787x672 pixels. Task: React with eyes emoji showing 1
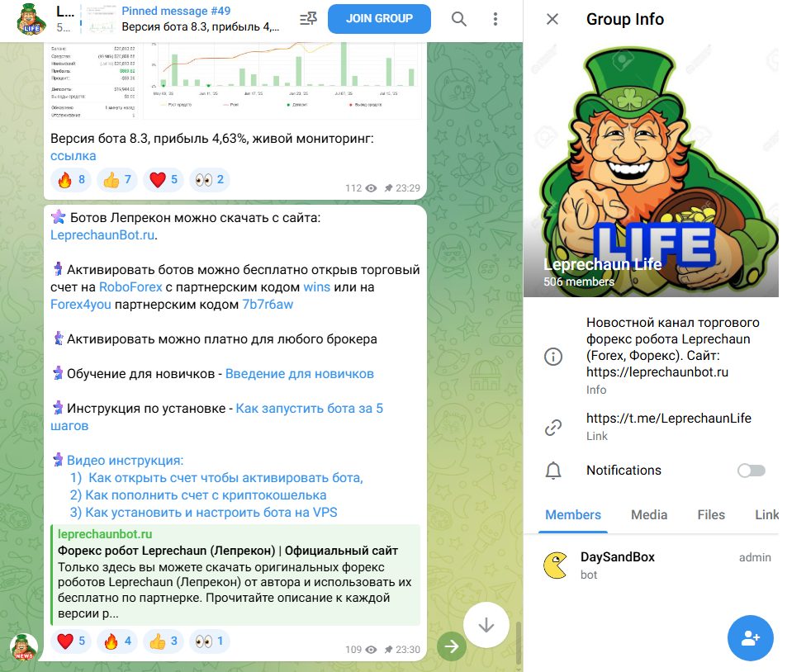[210, 641]
